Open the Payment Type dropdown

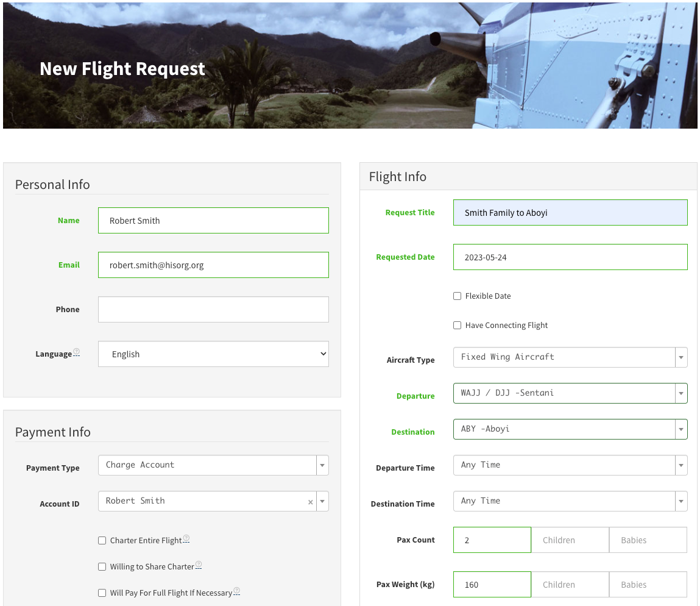tap(322, 465)
